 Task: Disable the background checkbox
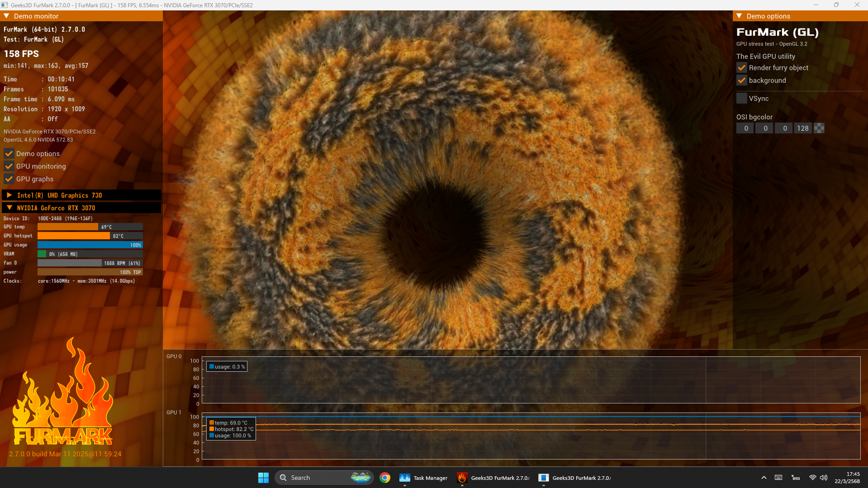[x=741, y=81]
